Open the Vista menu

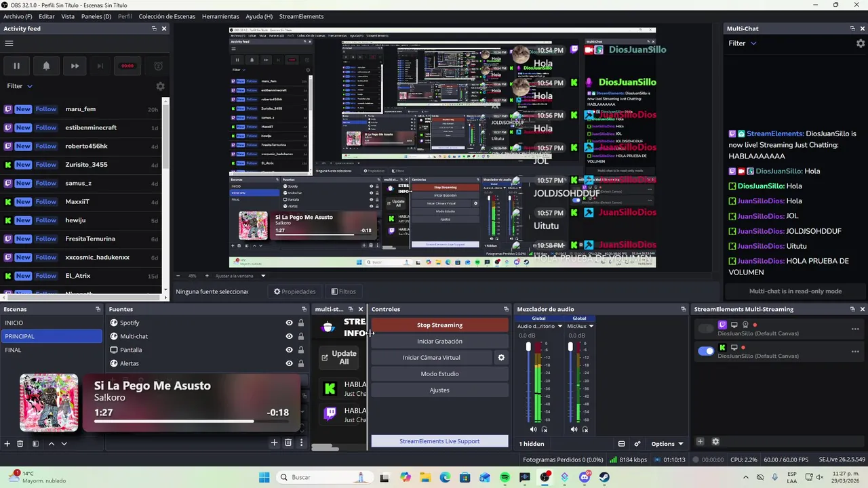click(68, 16)
